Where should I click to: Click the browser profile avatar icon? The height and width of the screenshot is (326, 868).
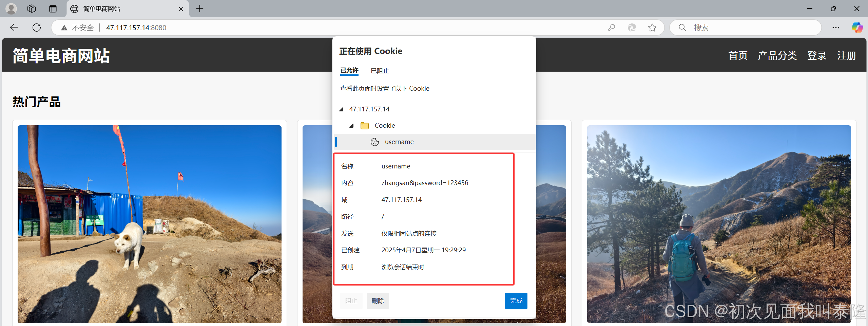(11, 8)
